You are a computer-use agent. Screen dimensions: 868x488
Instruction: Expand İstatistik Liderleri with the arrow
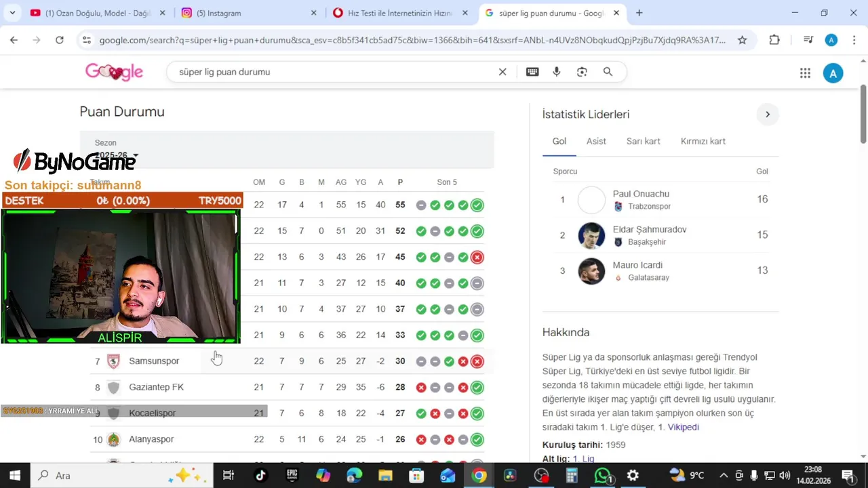(x=768, y=115)
